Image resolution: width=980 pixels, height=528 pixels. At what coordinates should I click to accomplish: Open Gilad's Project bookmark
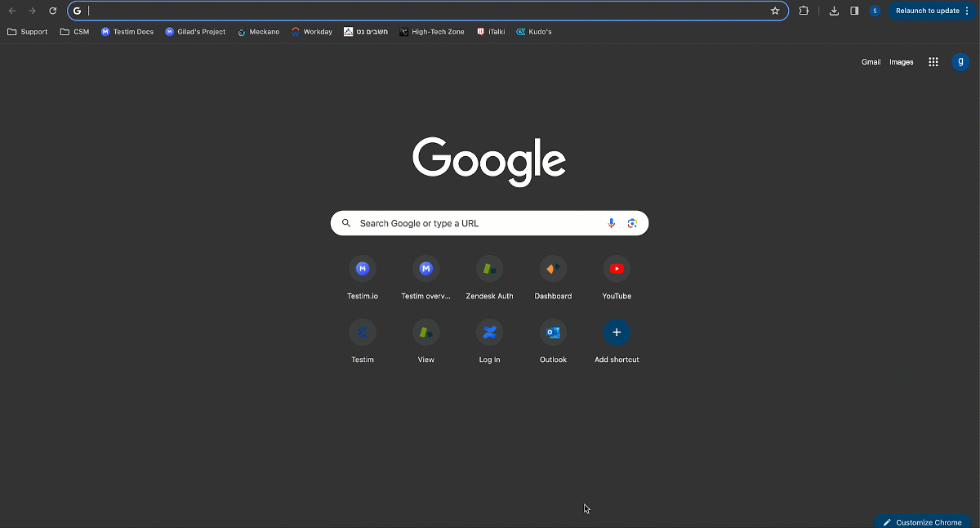click(195, 32)
